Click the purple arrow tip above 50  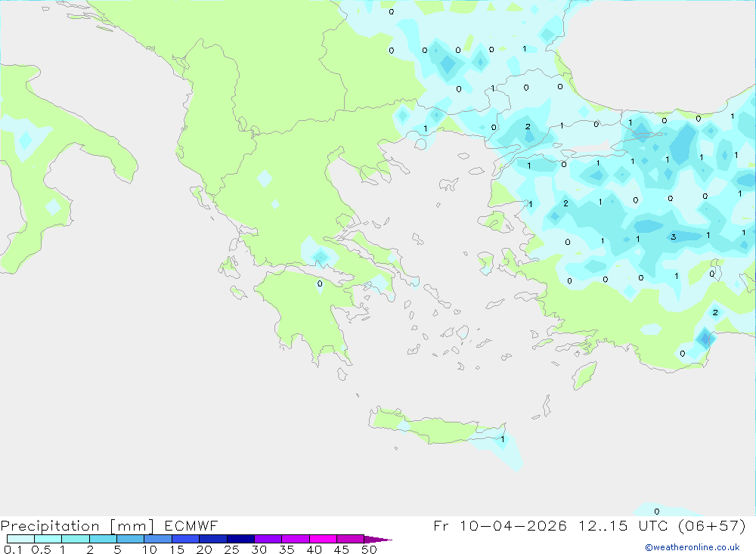click(x=378, y=539)
